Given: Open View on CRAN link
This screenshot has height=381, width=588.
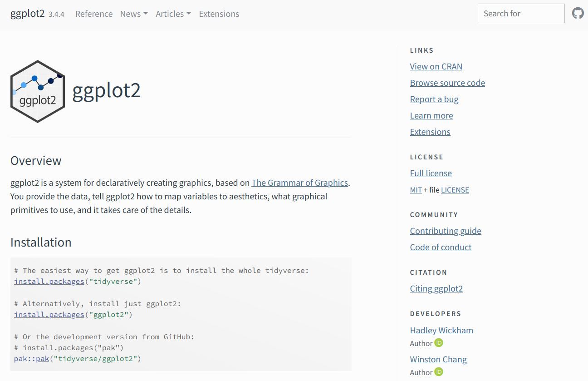Looking at the screenshot, I should click(436, 66).
